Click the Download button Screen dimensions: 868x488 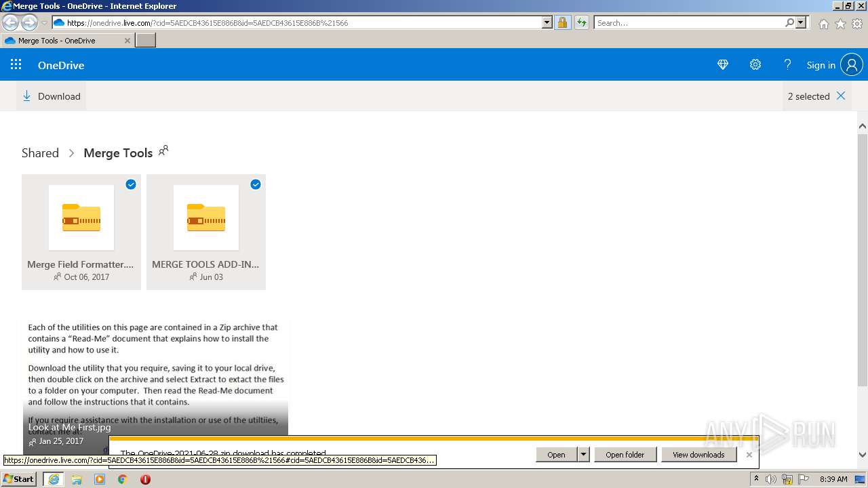52,96
